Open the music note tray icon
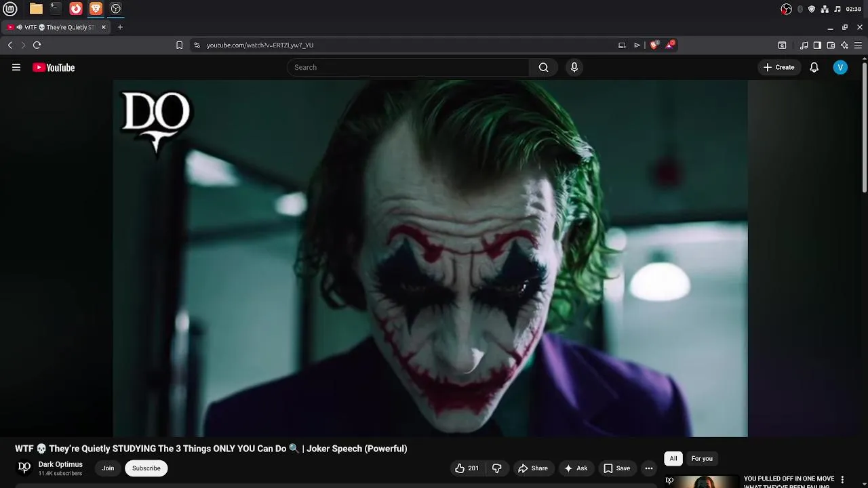Screen dimensions: 868x488 click(x=837, y=9)
